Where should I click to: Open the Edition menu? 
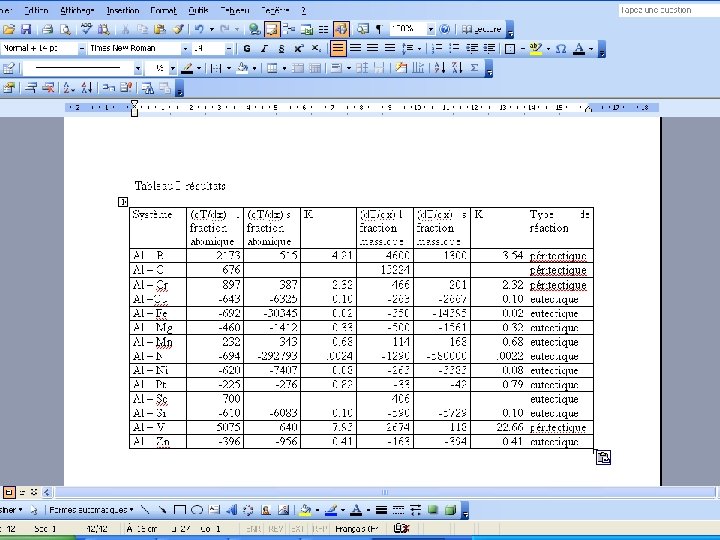pos(36,10)
